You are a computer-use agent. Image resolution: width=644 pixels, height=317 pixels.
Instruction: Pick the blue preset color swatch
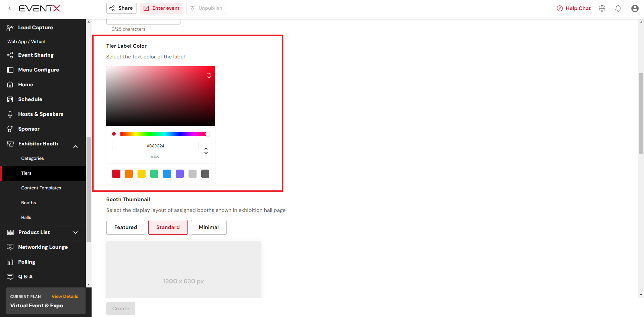tap(167, 174)
